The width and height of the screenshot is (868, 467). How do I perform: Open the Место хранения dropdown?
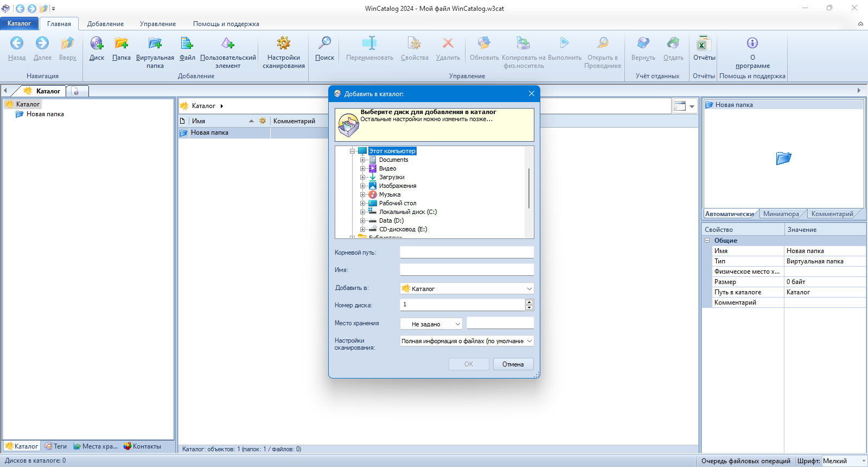coord(431,324)
